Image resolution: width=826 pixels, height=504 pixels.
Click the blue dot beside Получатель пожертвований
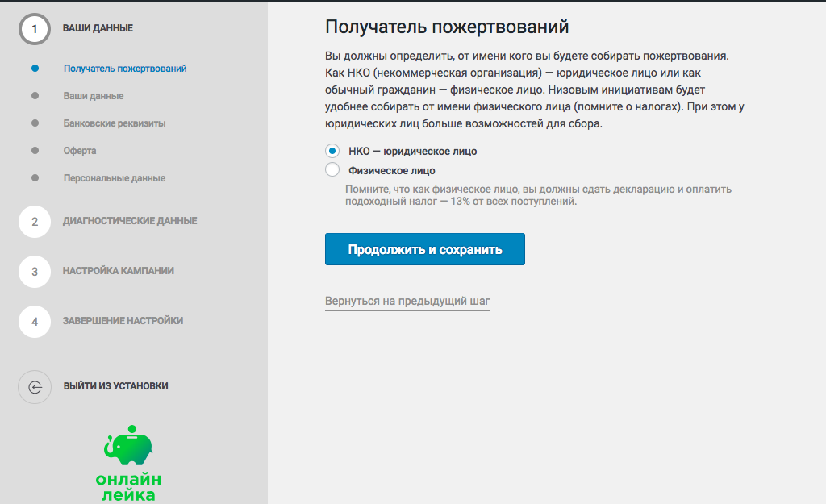(35, 69)
